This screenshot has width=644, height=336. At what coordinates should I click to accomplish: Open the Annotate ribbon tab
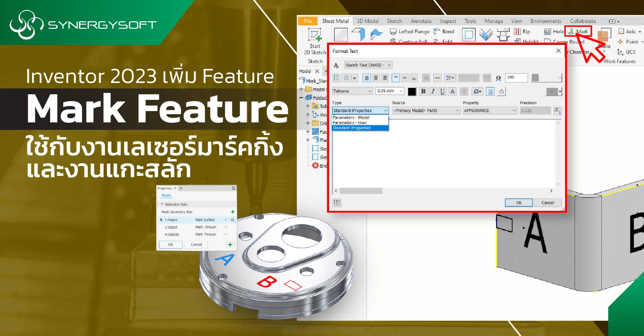[421, 21]
